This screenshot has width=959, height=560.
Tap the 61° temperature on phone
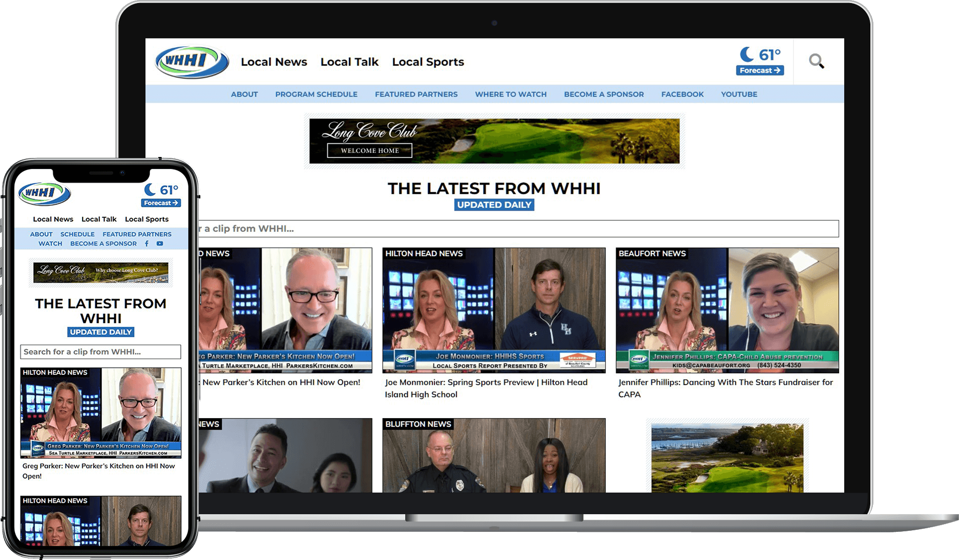(x=169, y=190)
